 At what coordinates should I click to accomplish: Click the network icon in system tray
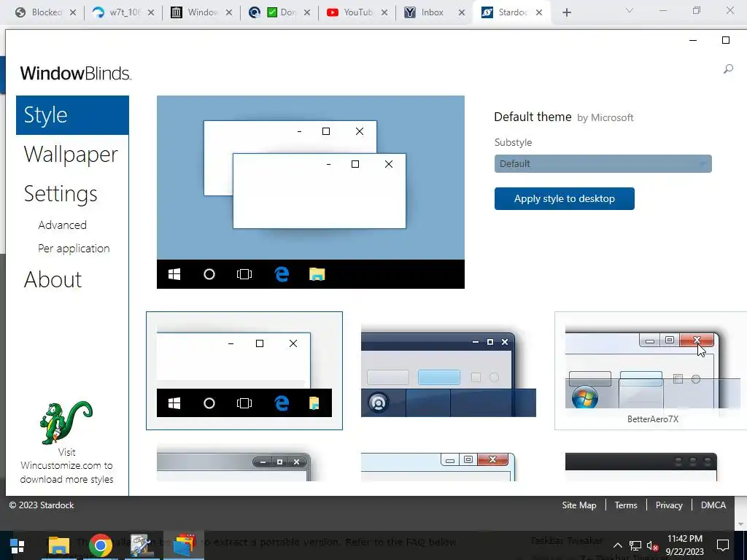(x=635, y=545)
